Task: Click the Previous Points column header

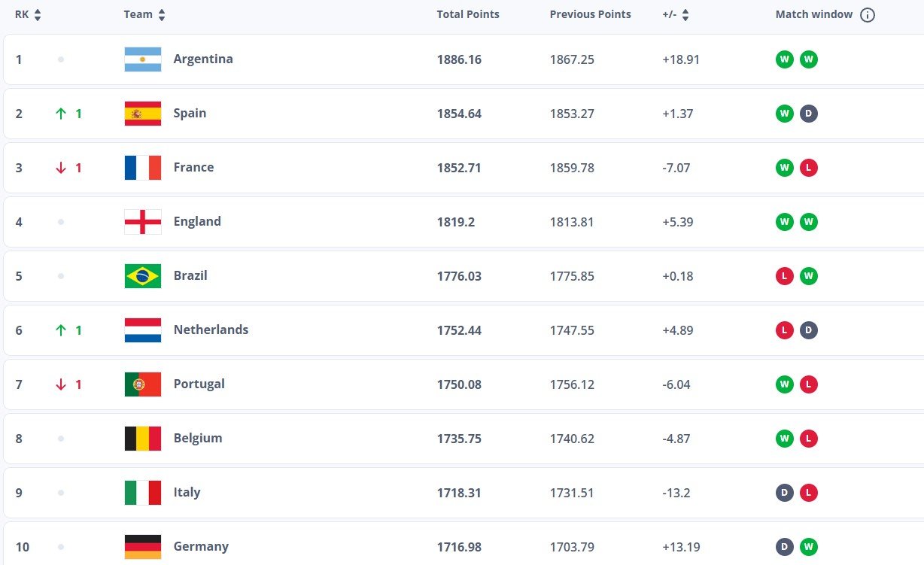Action: [x=590, y=14]
